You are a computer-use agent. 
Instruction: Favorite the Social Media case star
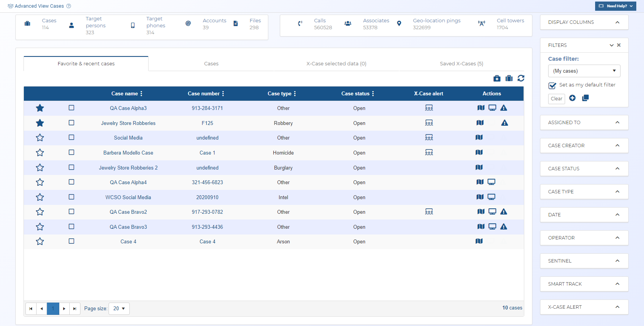(40, 138)
